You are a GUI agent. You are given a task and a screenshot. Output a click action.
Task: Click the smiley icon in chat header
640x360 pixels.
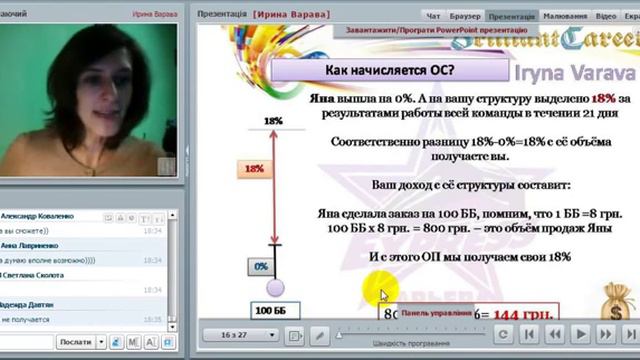click(x=132, y=218)
